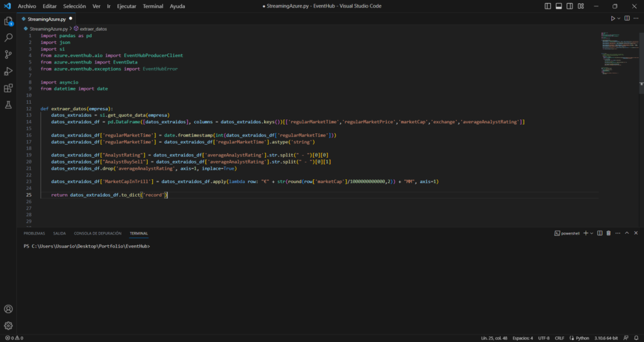Open the new terminal profile dropdown
This screenshot has width=644, height=342.
[x=592, y=233]
